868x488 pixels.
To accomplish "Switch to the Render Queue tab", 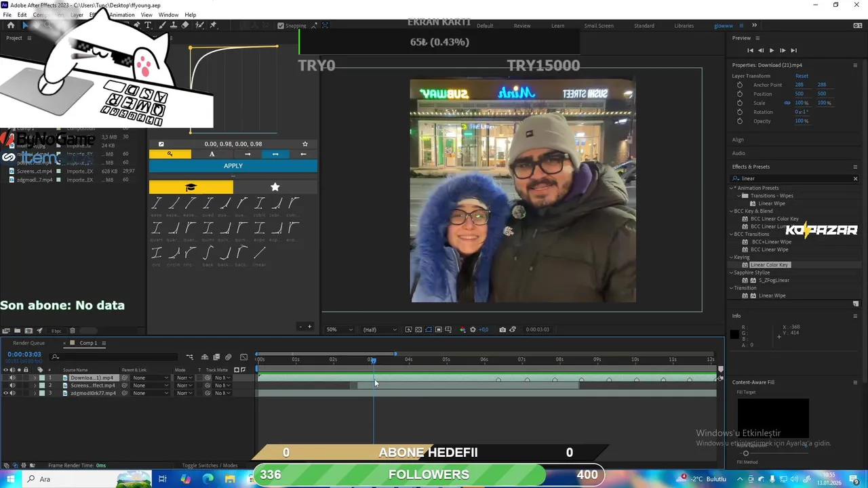I will pos(28,343).
